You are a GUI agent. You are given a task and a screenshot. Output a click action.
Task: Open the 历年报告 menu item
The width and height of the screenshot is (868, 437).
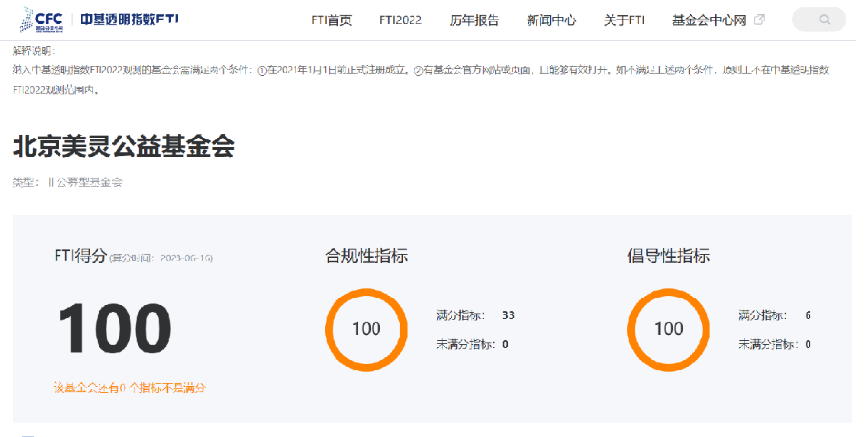pos(474,20)
